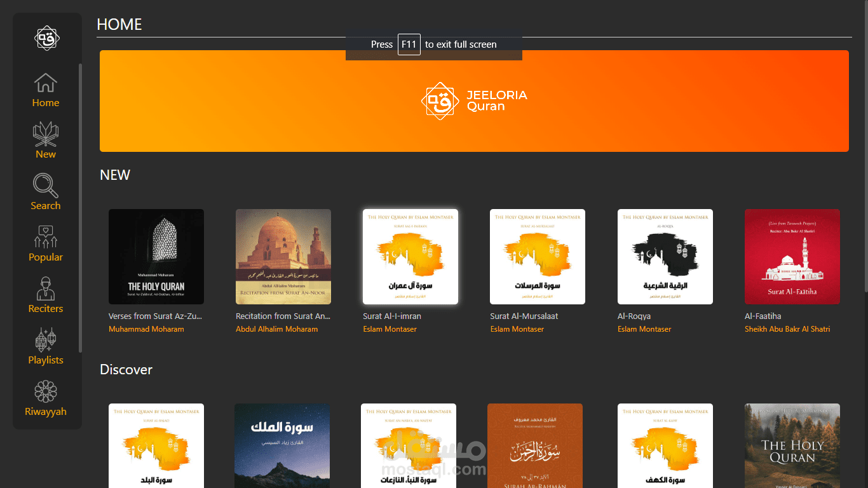868x488 pixels.
Task: Open the Surat An-Noor mosque cover
Action: pyautogui.click(x=283, y=257)
